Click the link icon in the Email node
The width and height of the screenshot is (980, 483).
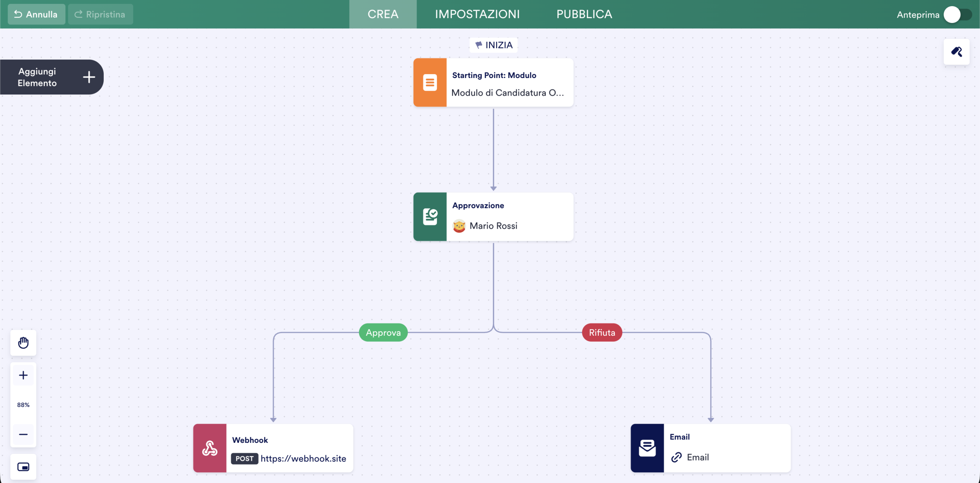click(676, 457)
